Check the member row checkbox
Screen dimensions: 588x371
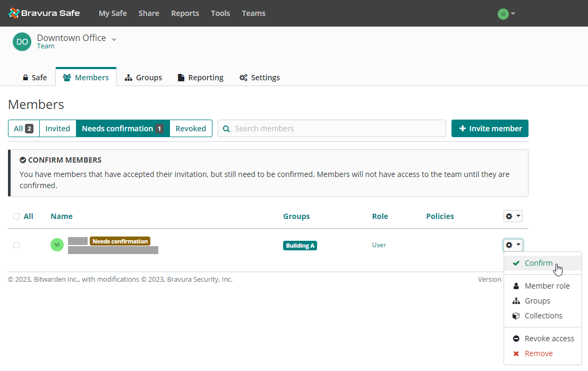[x=16, y=245]
